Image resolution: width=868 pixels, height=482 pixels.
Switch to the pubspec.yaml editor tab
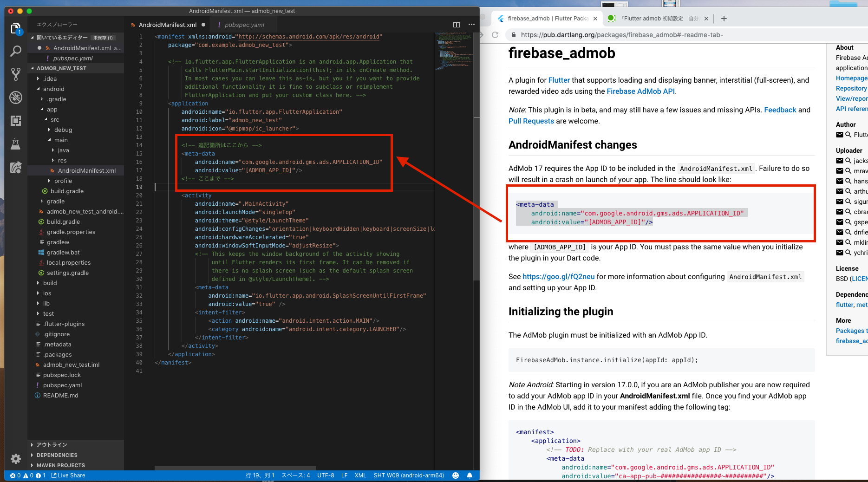pyautogui.click(x=244, y=25)
